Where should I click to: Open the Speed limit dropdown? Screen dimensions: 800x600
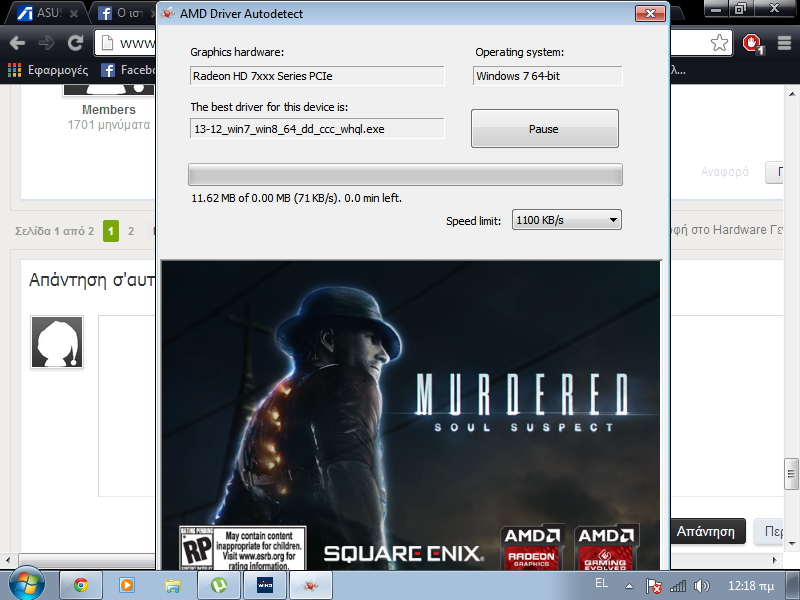[x=566, y=220]
